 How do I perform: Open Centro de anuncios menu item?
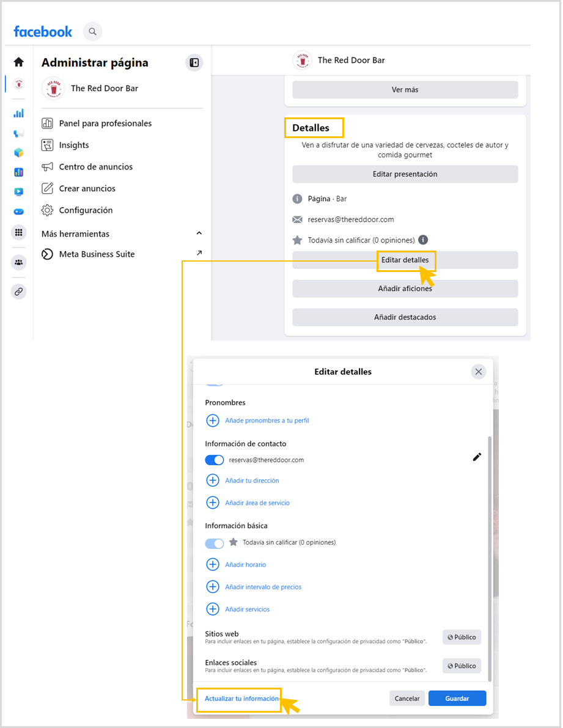tap(95, 167)
